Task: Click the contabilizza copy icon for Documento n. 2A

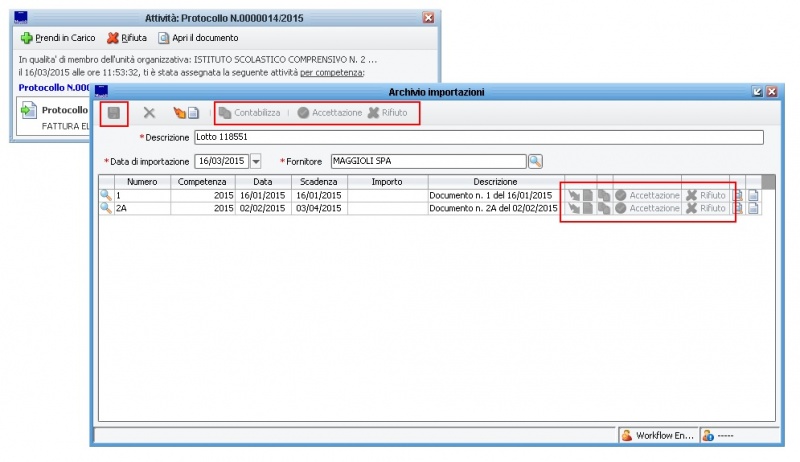Action: [x=605, y=208]
